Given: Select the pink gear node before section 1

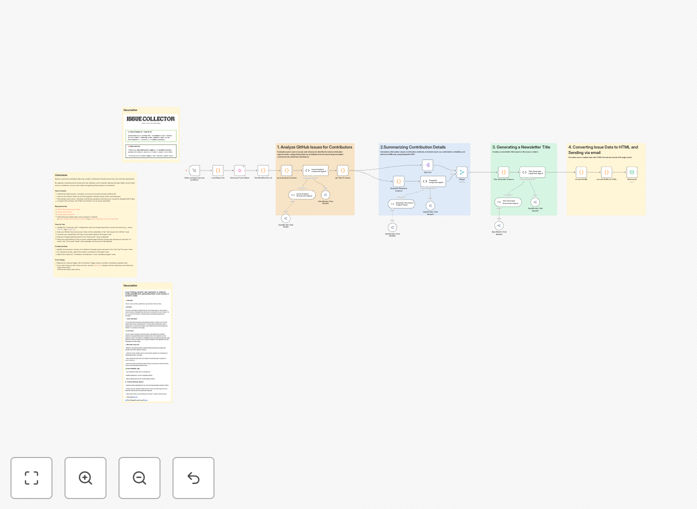Looking at the screenshot, I should [x=240, y=170].
